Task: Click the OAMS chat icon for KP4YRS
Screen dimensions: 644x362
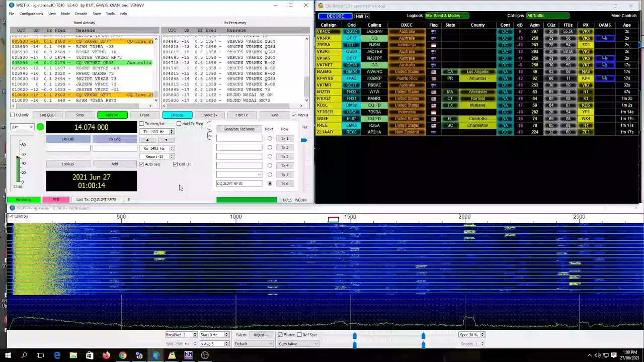Action: coord(604,78)
